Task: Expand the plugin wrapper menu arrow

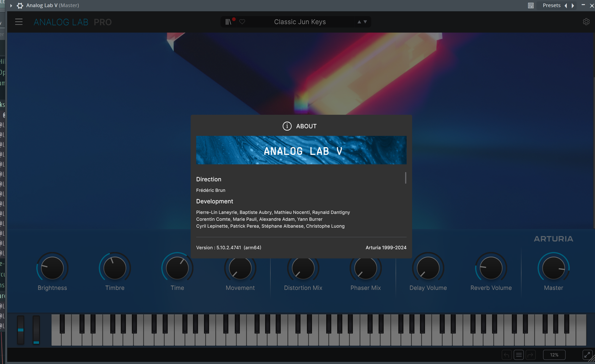Action: pos(11,5)
